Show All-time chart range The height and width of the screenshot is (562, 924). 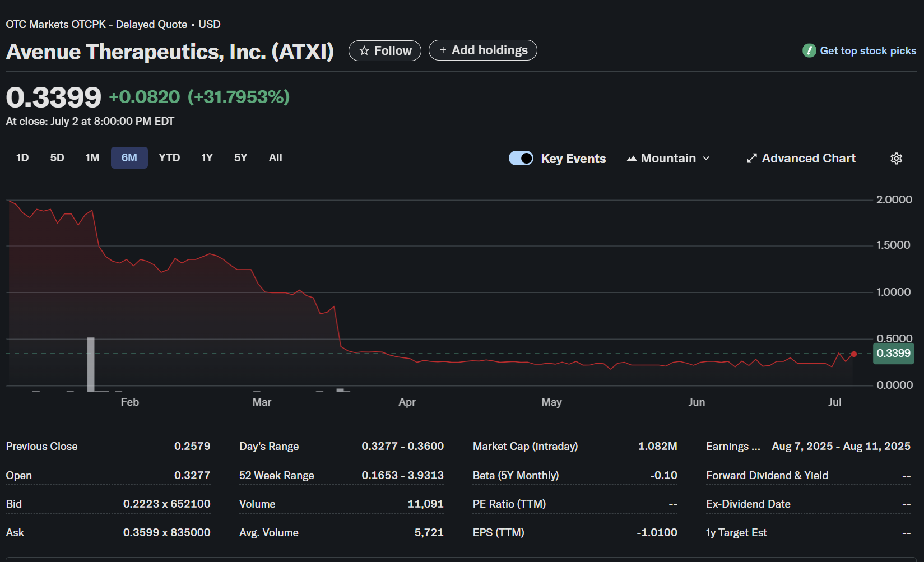click(x=276, y=158)
